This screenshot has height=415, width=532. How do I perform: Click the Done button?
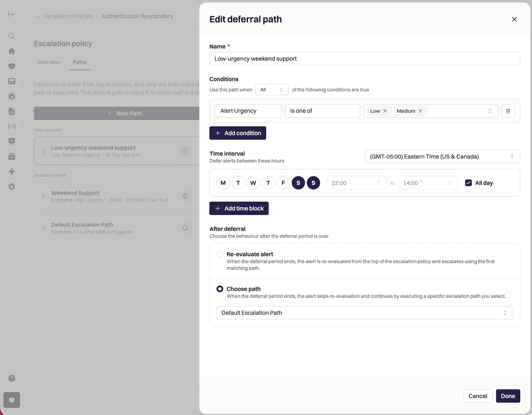pos(508,396)
